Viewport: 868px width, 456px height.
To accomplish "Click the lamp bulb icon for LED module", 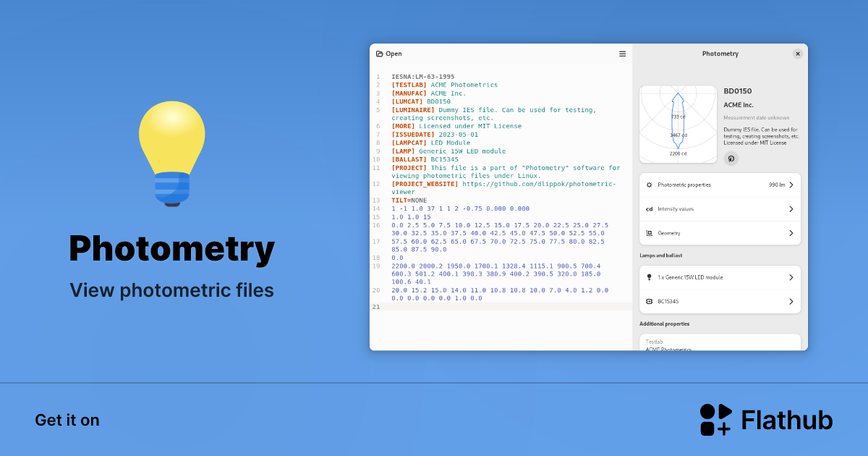I will point(649,276).
